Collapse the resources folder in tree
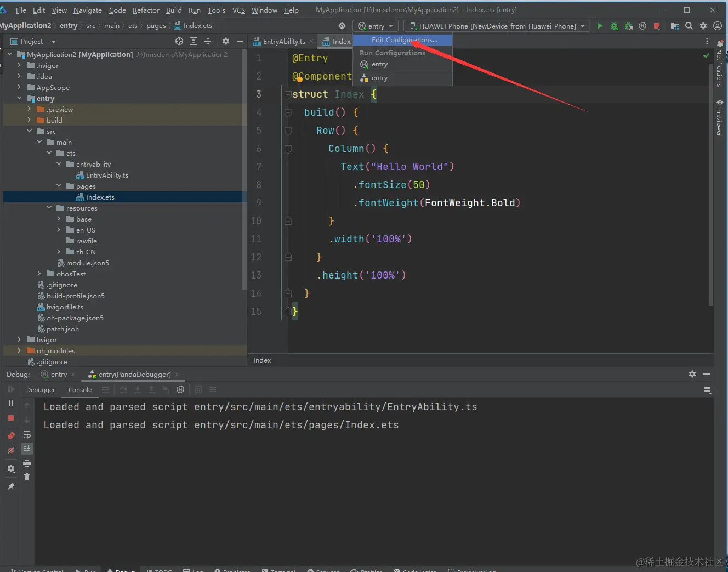Screen dimensions: 728x572 pyautogui.click(x=49, y=208)
